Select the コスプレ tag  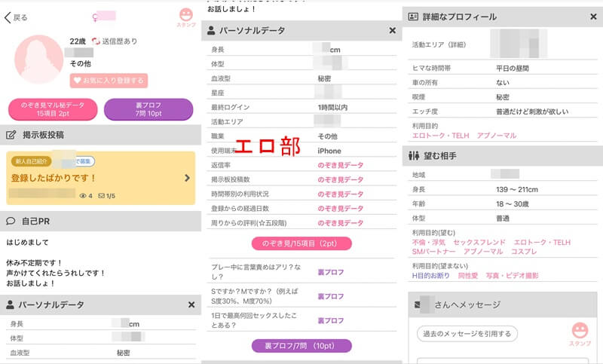pyautogui.click(x=524, y=252)
